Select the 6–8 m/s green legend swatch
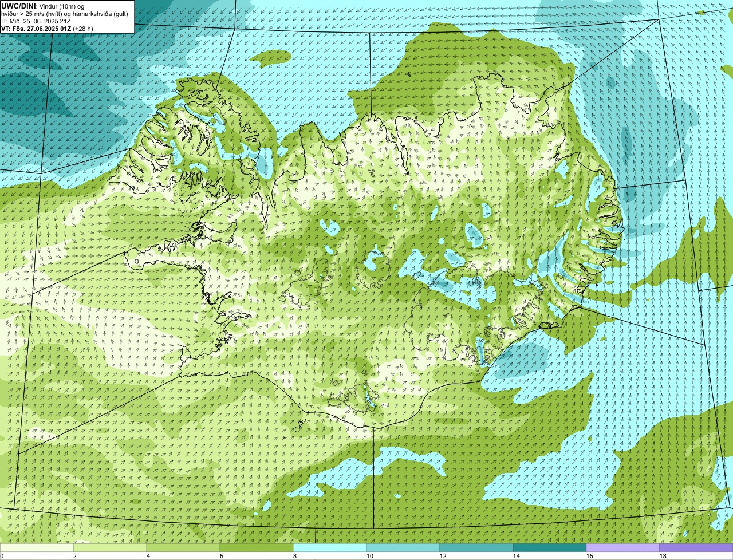The image size is (733, 560). click(x=257, y=548)
